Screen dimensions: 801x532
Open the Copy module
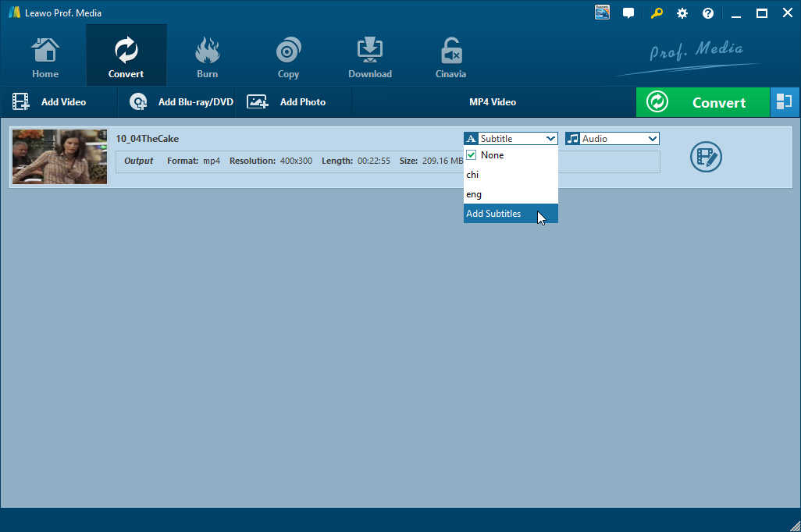coord(288,59)
